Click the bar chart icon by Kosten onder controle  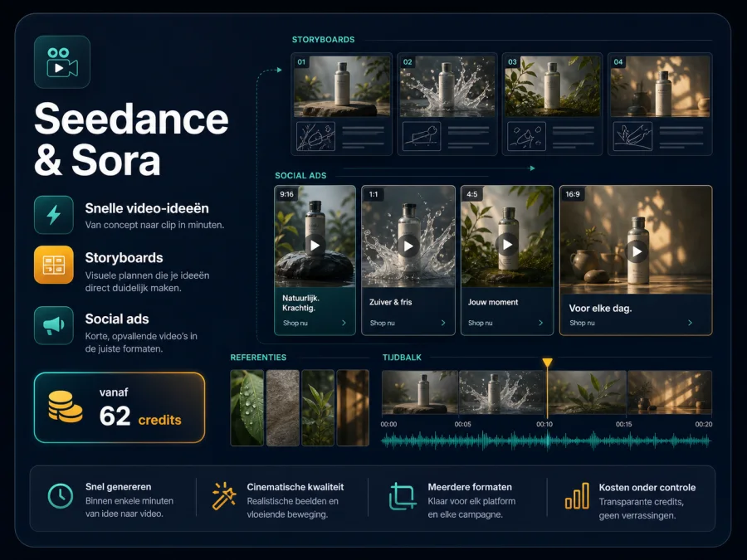coord(577,496)
